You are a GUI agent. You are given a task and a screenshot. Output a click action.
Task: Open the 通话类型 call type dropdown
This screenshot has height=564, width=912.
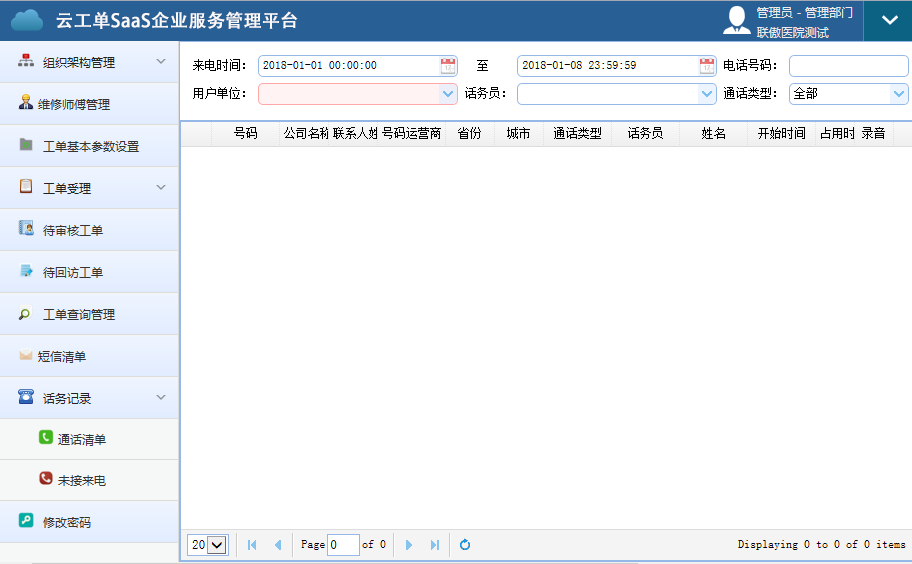tap(899, 94)
